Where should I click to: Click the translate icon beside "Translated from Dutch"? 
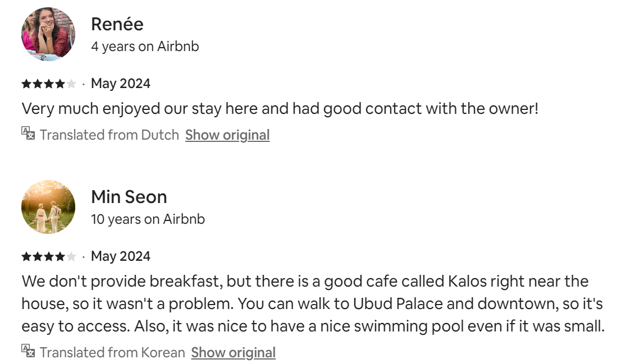coord(28,133)
